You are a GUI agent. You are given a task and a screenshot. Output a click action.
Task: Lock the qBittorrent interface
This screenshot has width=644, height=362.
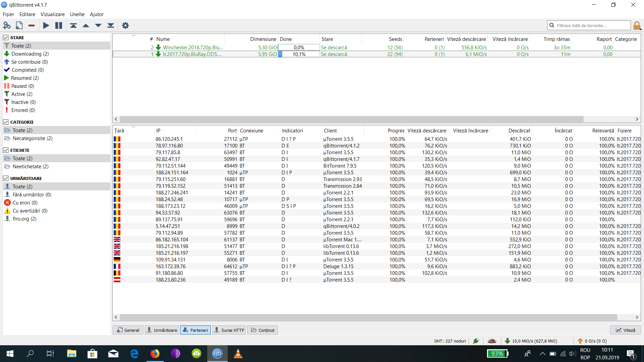pyautogui.click(x=637, y=25)
